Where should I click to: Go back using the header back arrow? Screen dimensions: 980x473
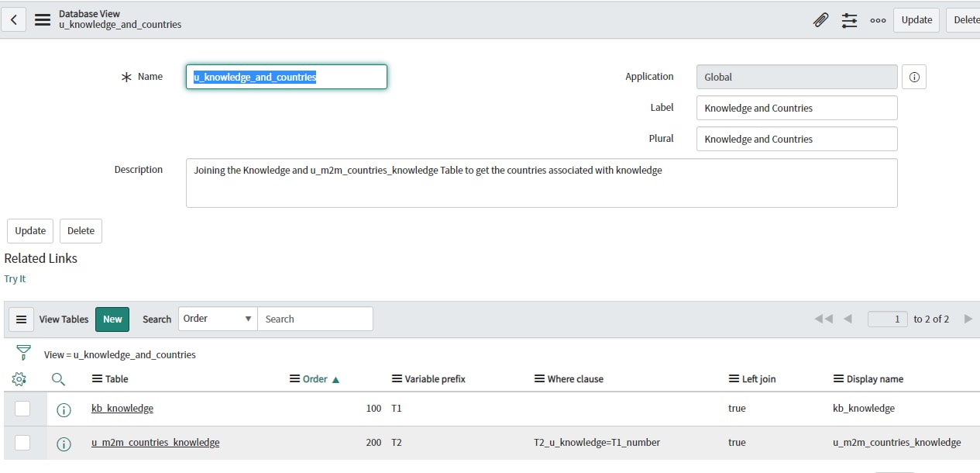pos(14,19)
